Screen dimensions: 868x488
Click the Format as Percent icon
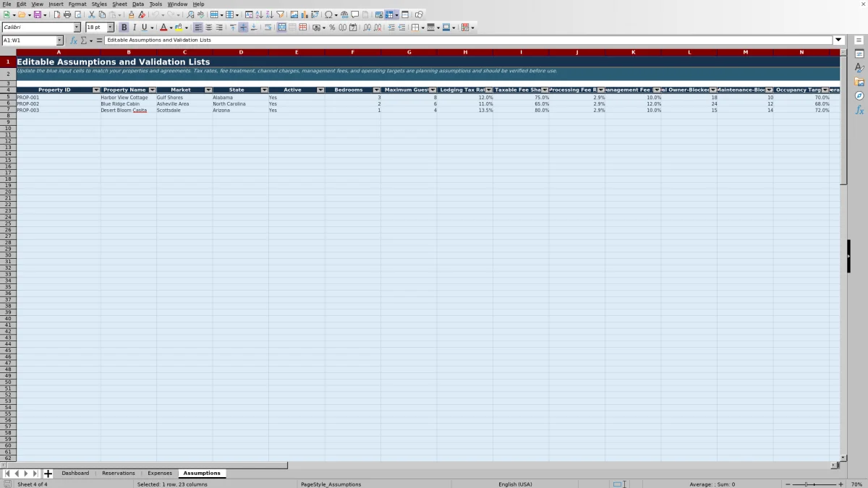[x=332, y=27]
